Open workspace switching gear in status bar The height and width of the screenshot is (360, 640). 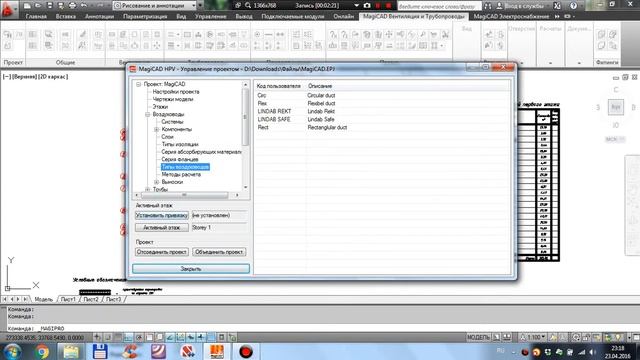point(576,337)
